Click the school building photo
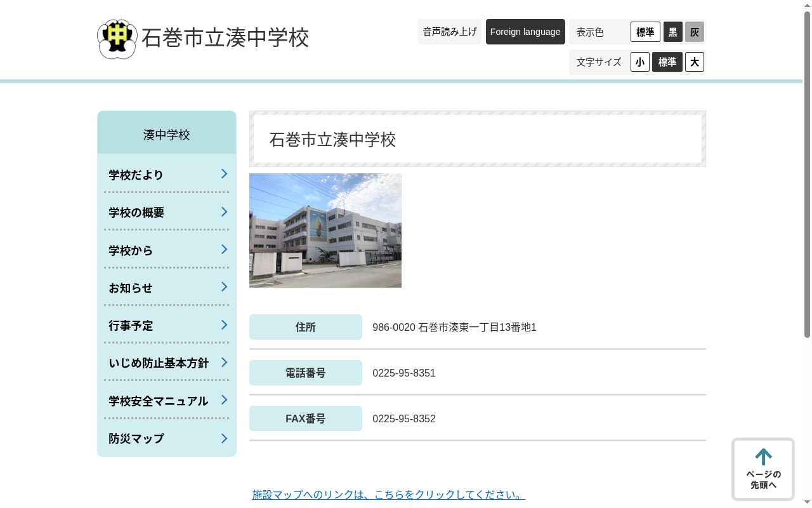 coord(325,231)
